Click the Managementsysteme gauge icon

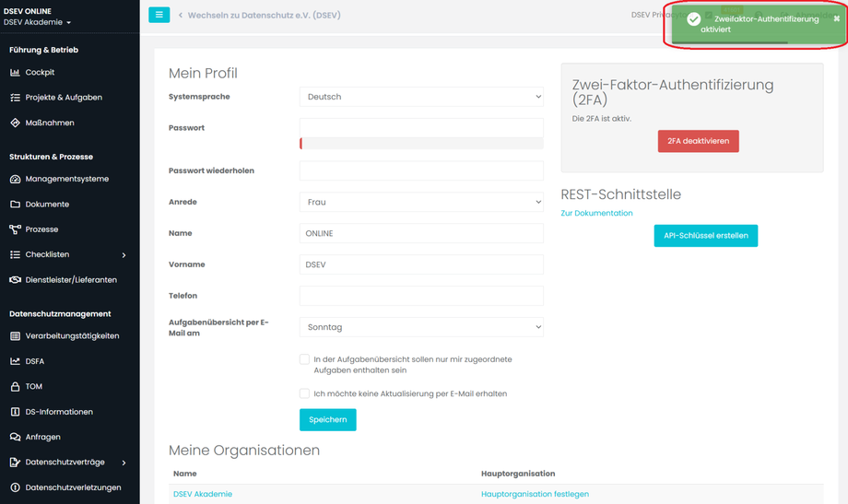(x=15, y=179)
